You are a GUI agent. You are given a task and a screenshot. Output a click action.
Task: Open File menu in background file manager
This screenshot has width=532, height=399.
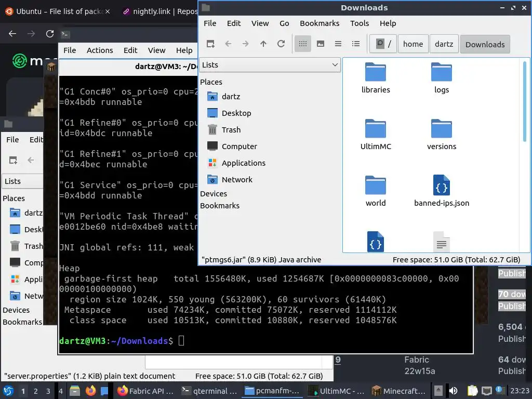[12, 139]
